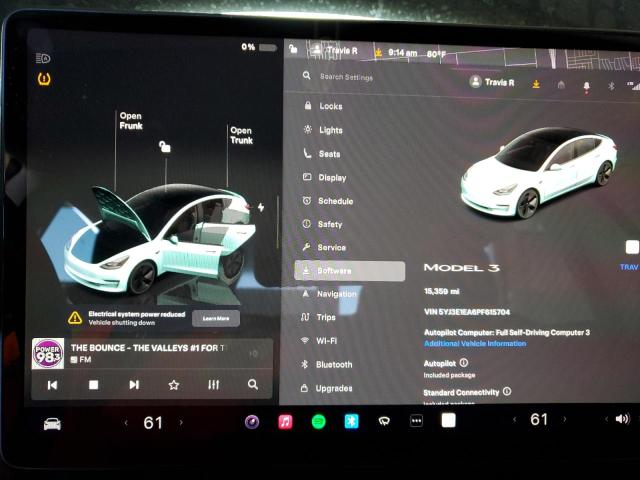Viewport: 640px width, 480px height.
Task: Open the Travis R profile in the settings header
Action: [x=492, y=82]
